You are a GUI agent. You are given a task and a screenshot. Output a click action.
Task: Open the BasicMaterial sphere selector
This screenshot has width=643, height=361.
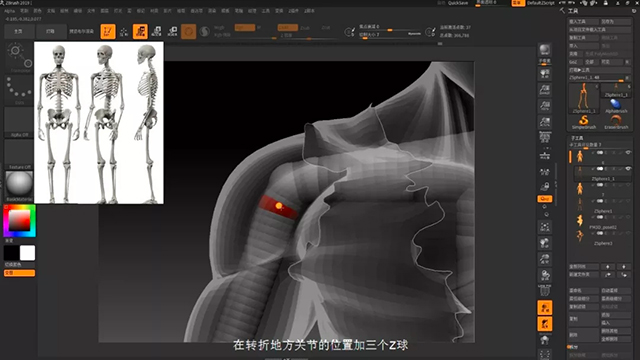19,185
